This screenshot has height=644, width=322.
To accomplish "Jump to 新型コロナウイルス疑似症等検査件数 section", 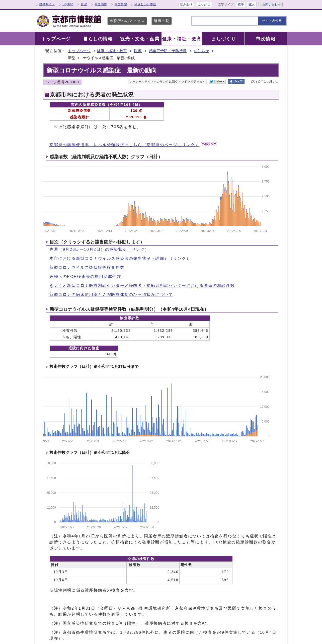I will pos(87,267).
